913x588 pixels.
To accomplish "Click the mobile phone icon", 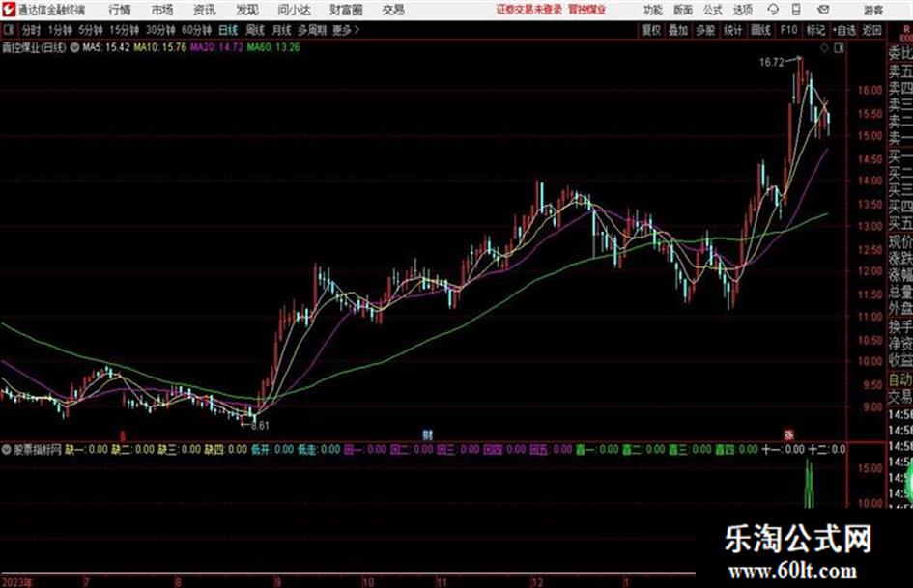I will tap(796, 10).
